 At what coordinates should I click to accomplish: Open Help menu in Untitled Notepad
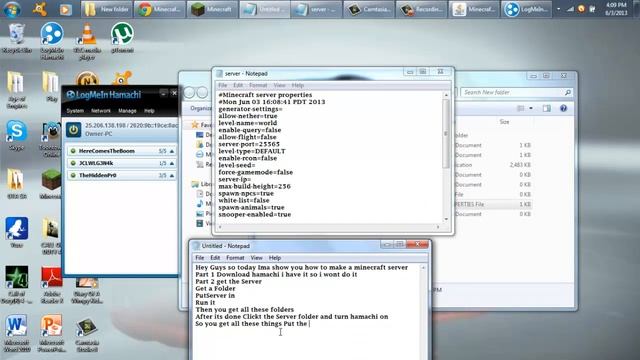click(275, 258)
